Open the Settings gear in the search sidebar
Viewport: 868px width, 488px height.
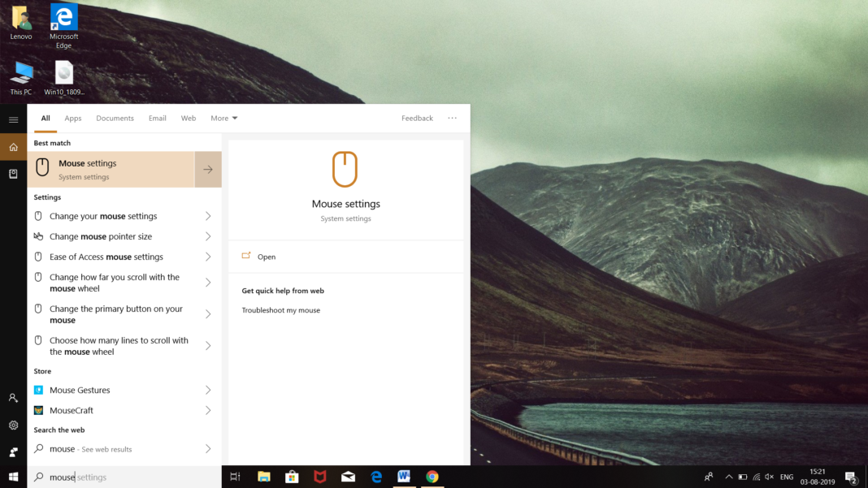pos(13,425)
